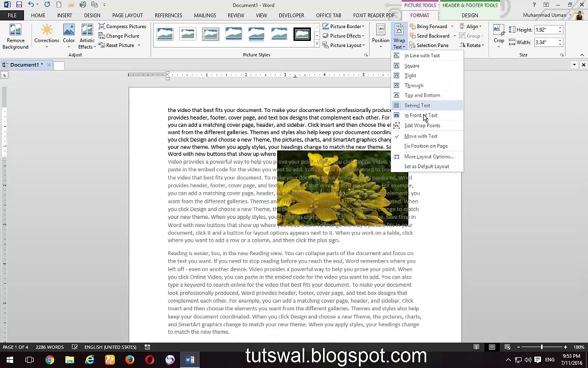Click the zoom slider handle

(542, 347)
